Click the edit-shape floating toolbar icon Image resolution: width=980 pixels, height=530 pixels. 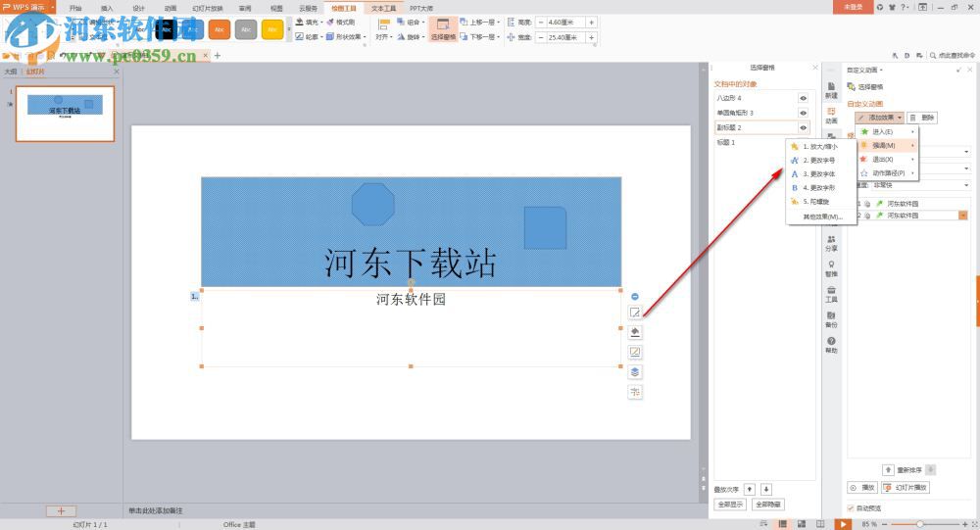[634, 313]
